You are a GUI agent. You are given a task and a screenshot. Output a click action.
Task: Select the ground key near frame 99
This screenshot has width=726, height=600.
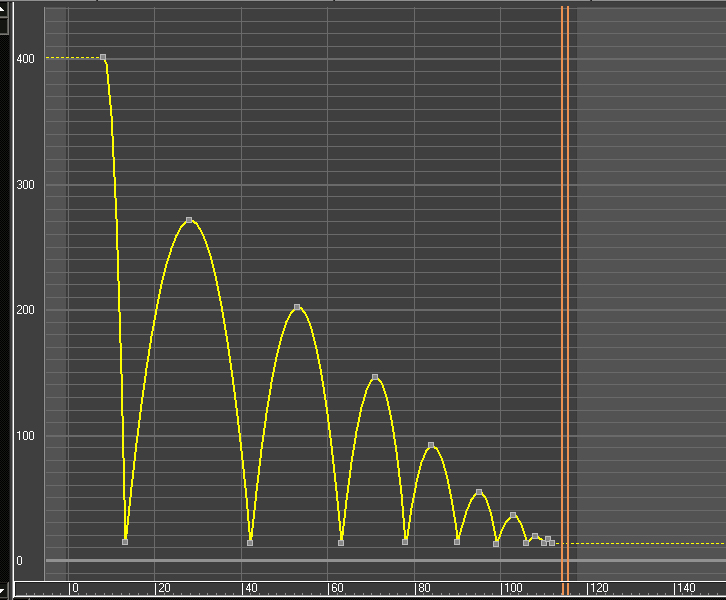point(496,544)
